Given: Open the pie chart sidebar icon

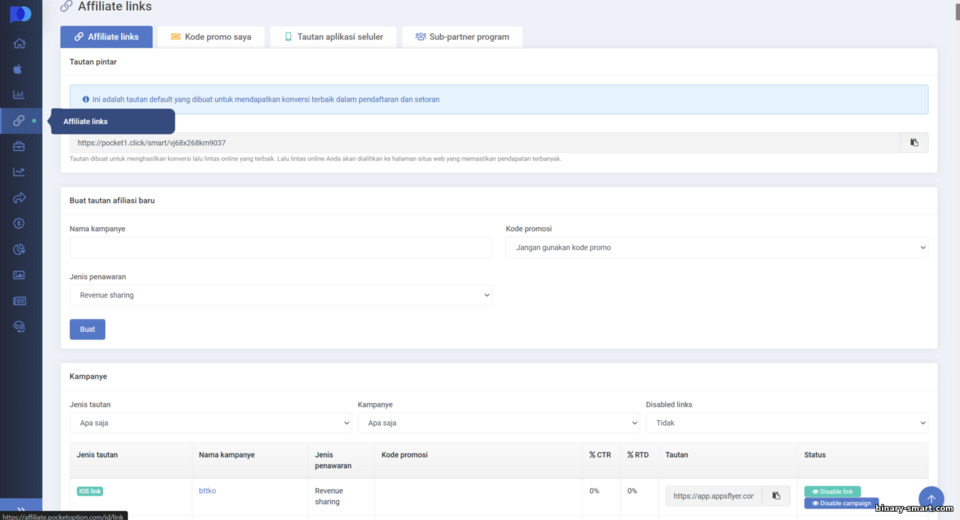Looking at the screenshot, I should tap(19, 249).
